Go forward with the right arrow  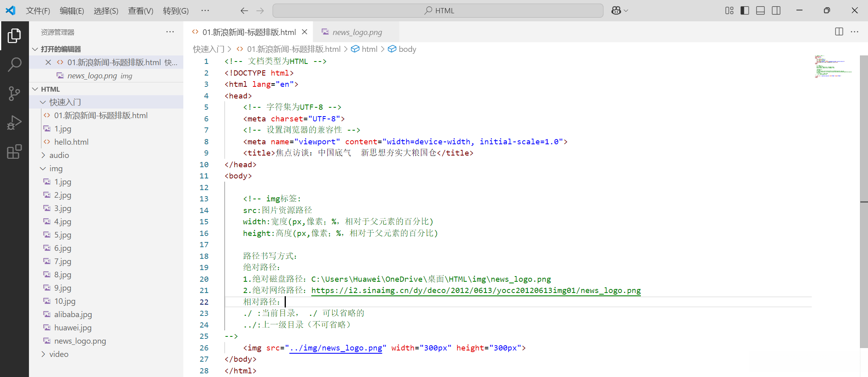[x=260, y=11]
